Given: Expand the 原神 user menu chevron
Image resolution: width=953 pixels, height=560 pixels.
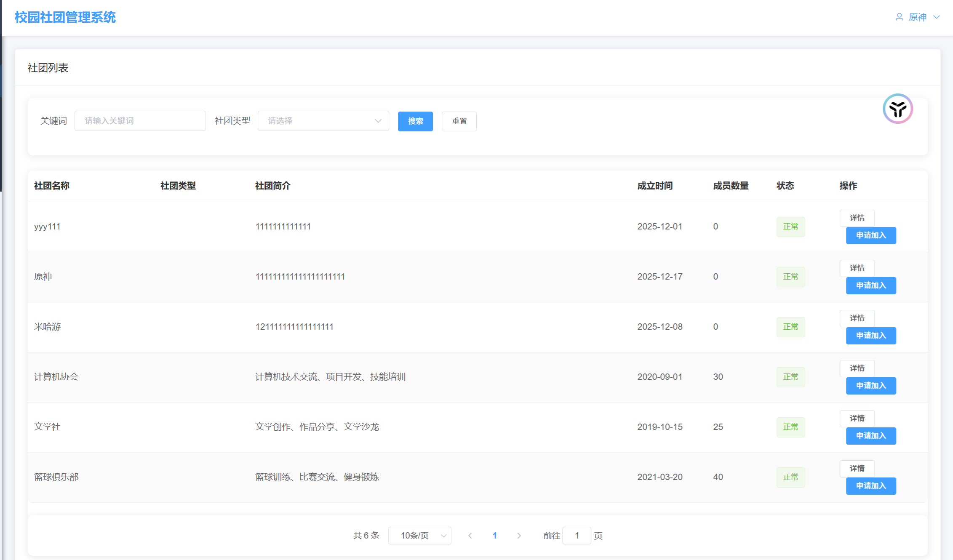Looking at the screenshot, I should 937,17.
